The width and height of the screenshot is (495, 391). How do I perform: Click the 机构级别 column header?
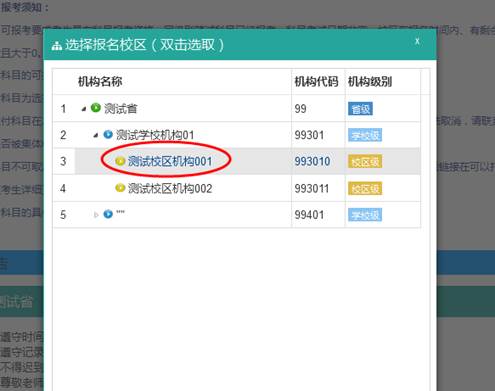[370, 82]
